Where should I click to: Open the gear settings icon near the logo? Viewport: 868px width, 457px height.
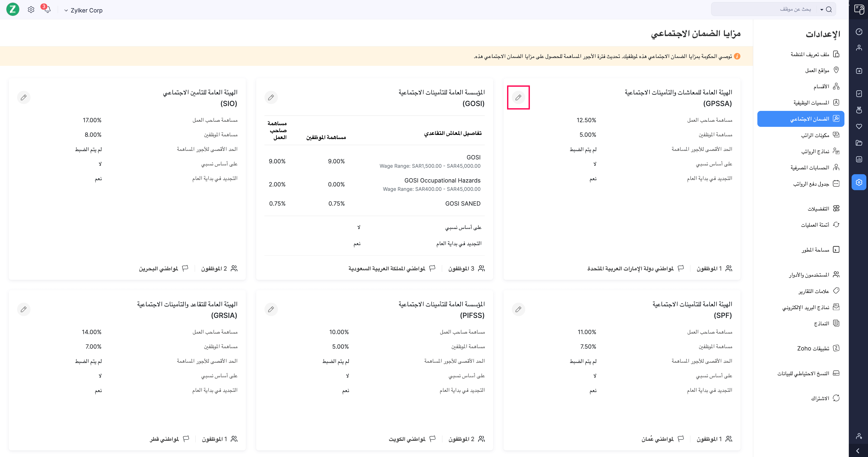(31, 10)
